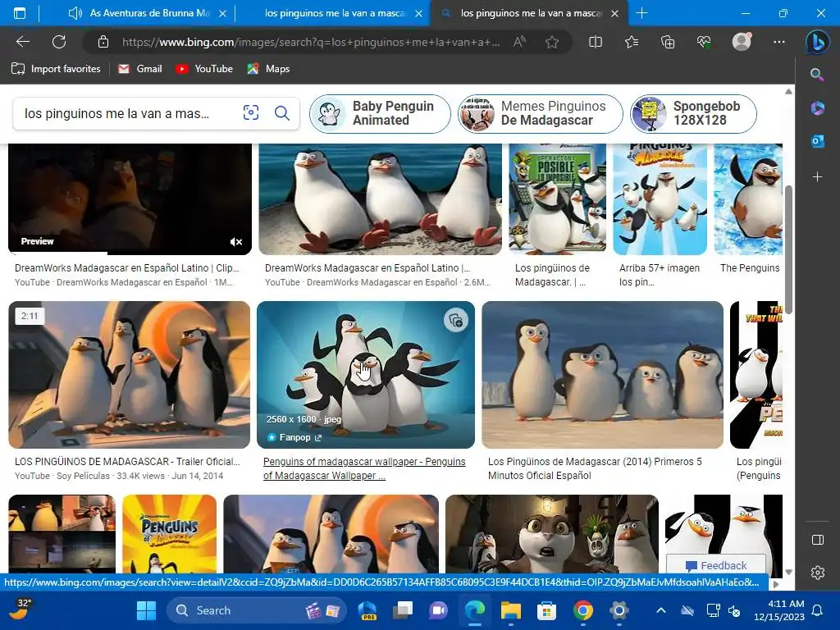The height and width of the screenshot is (630, 840).
Task: Open the profile avatar icon
Action: (742, 41)
